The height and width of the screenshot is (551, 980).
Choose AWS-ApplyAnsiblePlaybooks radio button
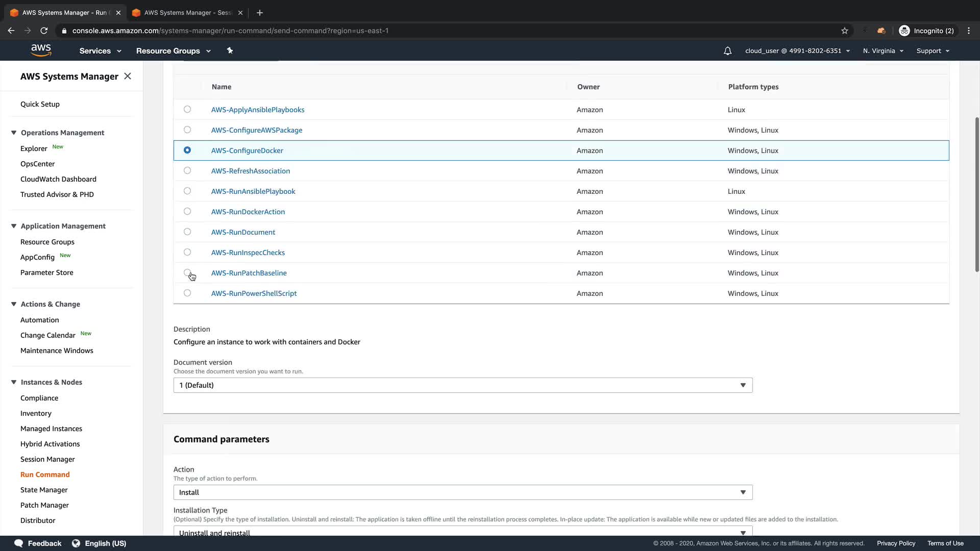[187, 109]
